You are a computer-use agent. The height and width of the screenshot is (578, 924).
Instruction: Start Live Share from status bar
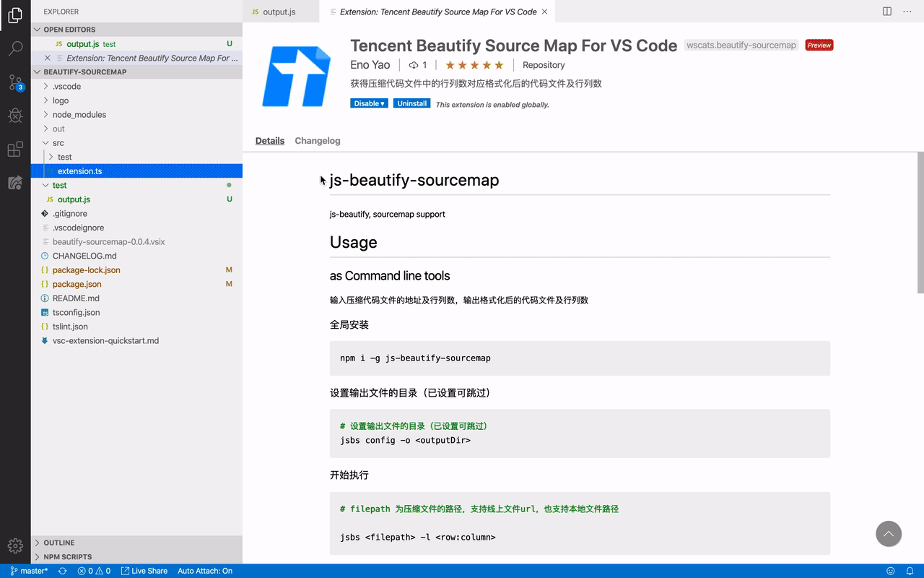point(144,571)
